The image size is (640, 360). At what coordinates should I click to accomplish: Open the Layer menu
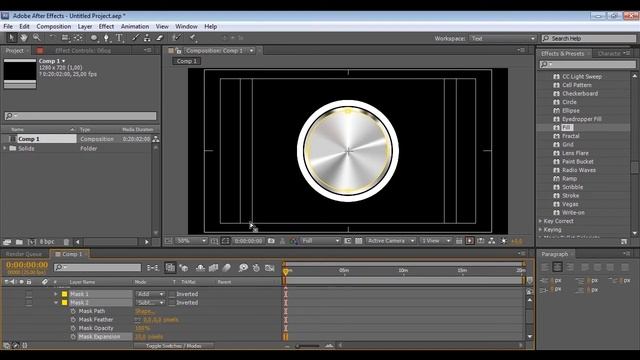click(85, 27)
